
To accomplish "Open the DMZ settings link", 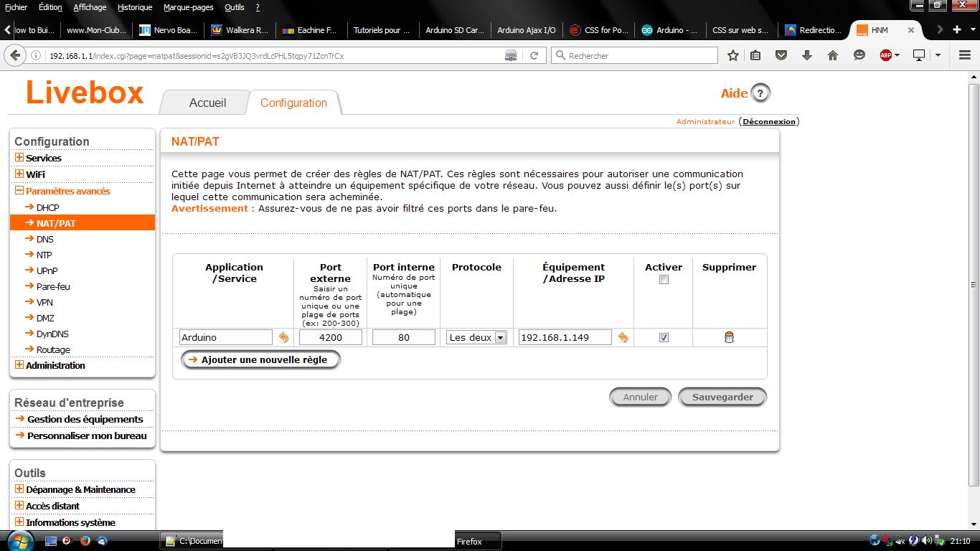I will (45, 318).
